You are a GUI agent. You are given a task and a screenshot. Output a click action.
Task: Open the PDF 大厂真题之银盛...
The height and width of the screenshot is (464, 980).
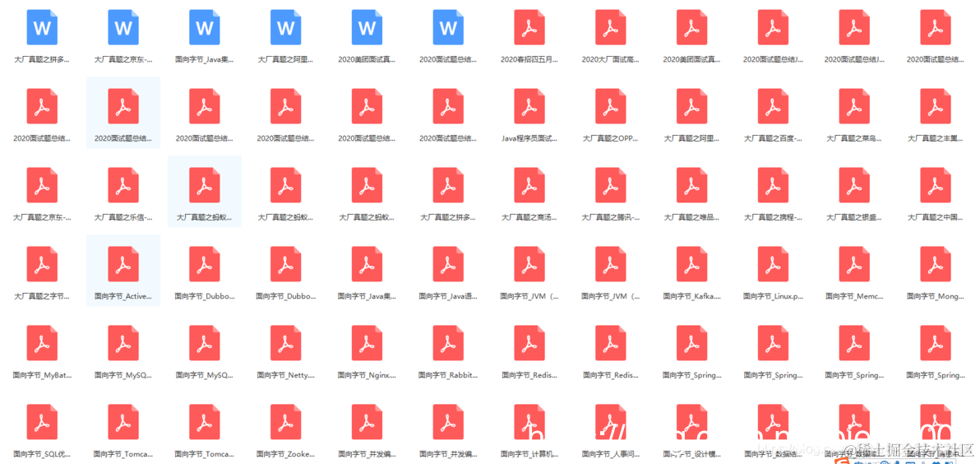[x=854, y=185]
